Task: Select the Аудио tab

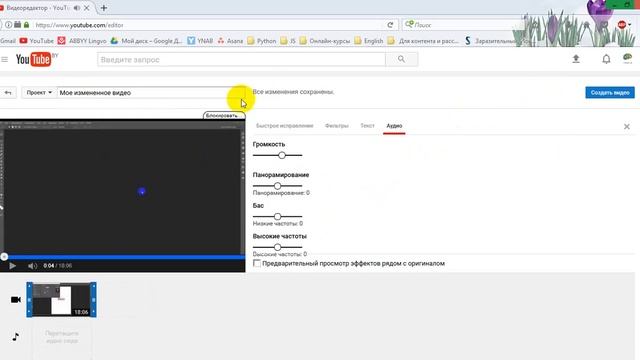Action: pyautogui.click(x=394, y=126)
